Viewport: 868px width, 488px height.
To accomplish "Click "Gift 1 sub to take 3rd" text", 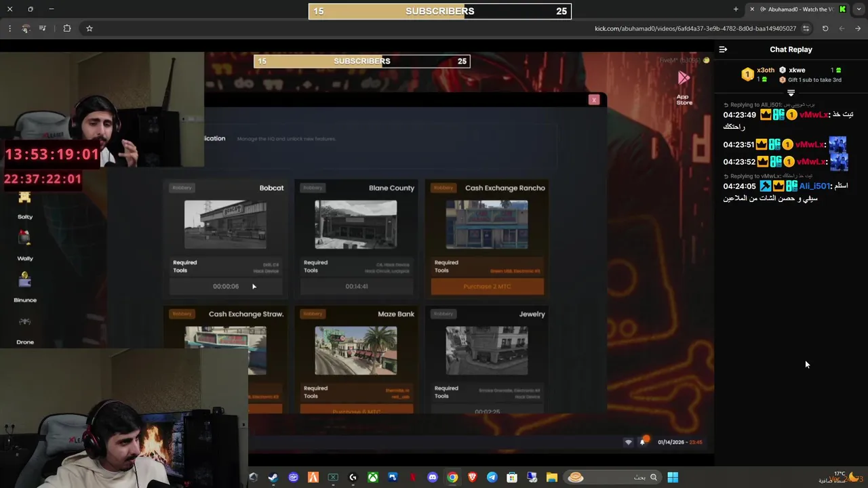I will pyautogui.click(x=814, y=80).
